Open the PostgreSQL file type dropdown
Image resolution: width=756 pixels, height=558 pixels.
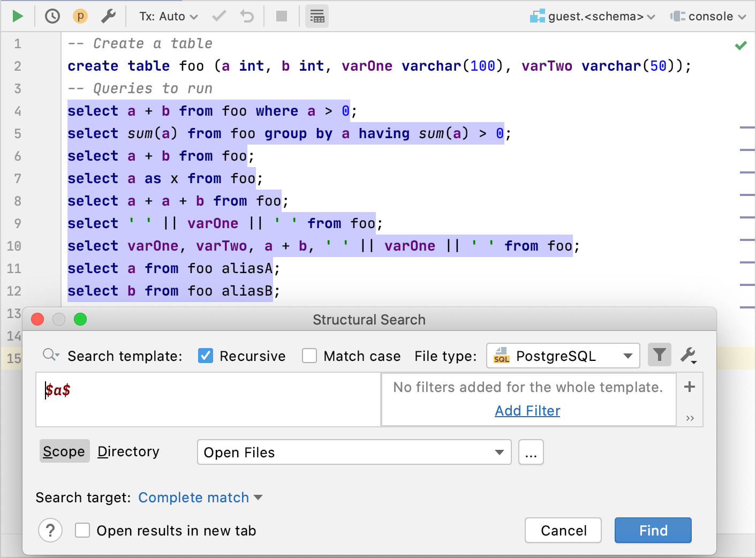tap(562, 355)
